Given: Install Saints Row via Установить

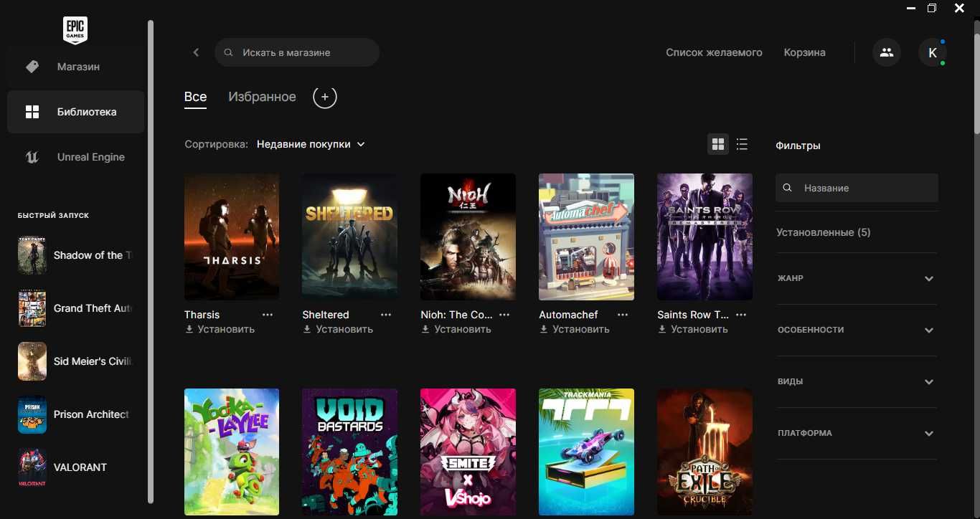Looking at the screenshot, I should point(693,329).
